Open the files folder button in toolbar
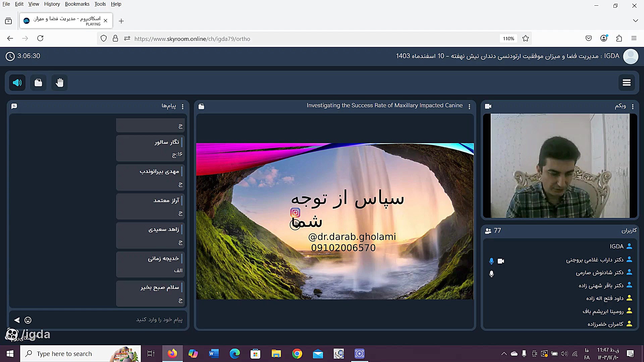Viewport: 644px width, 362px height. click(x=38, y=83)
